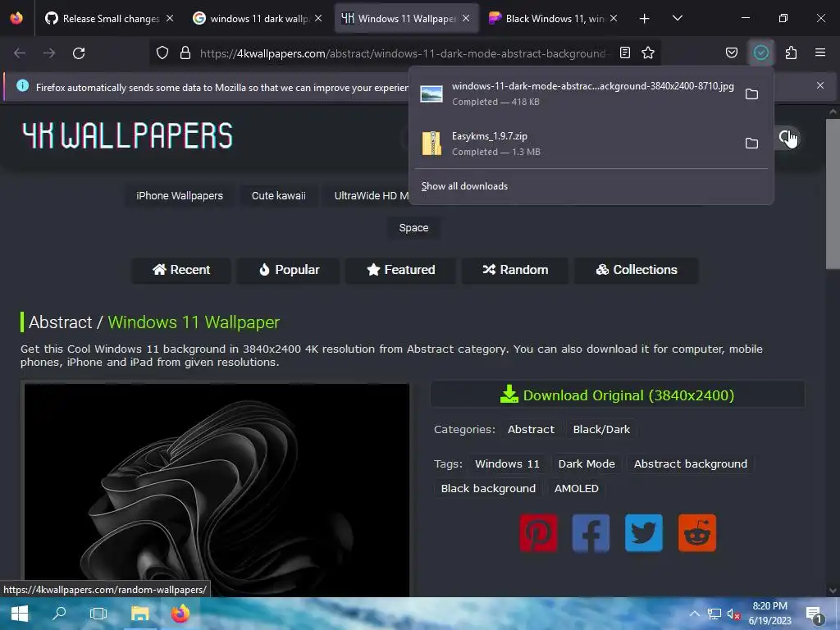Open Firefox application hamburger menu

820,52
